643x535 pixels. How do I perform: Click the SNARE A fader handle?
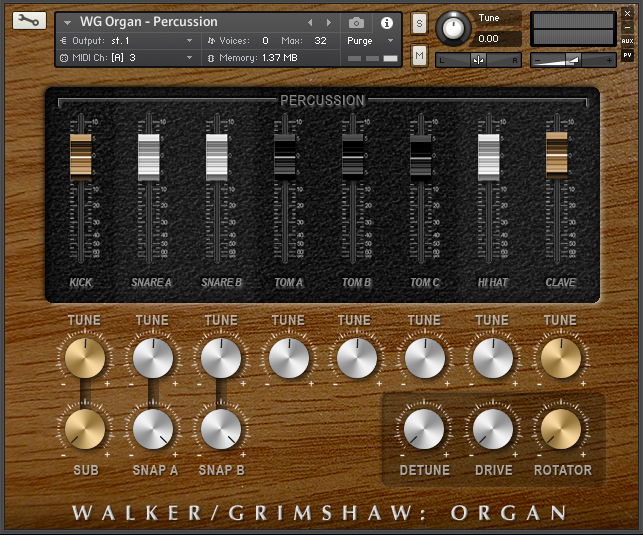coord(149,157)
